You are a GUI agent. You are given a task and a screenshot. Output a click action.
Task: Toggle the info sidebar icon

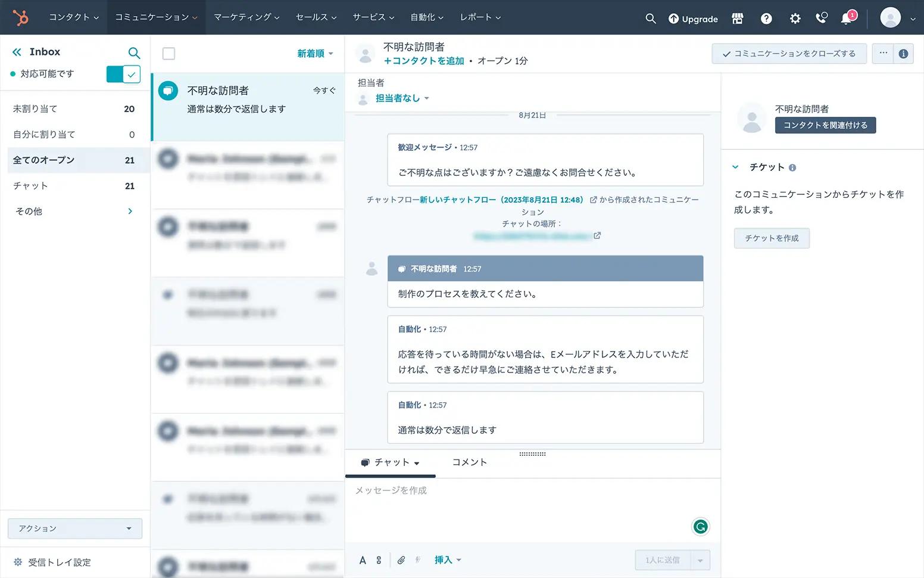(x=903, y=54)
